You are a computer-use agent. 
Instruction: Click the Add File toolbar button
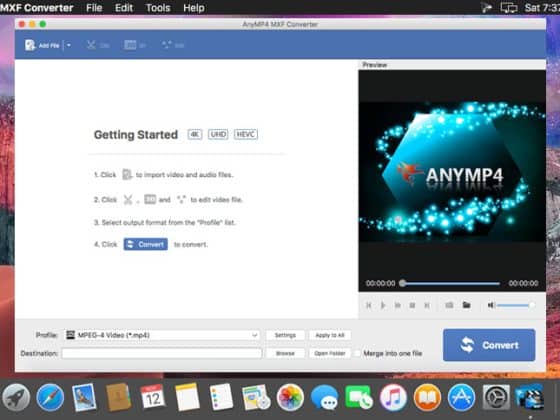click(x=42, y=45)
